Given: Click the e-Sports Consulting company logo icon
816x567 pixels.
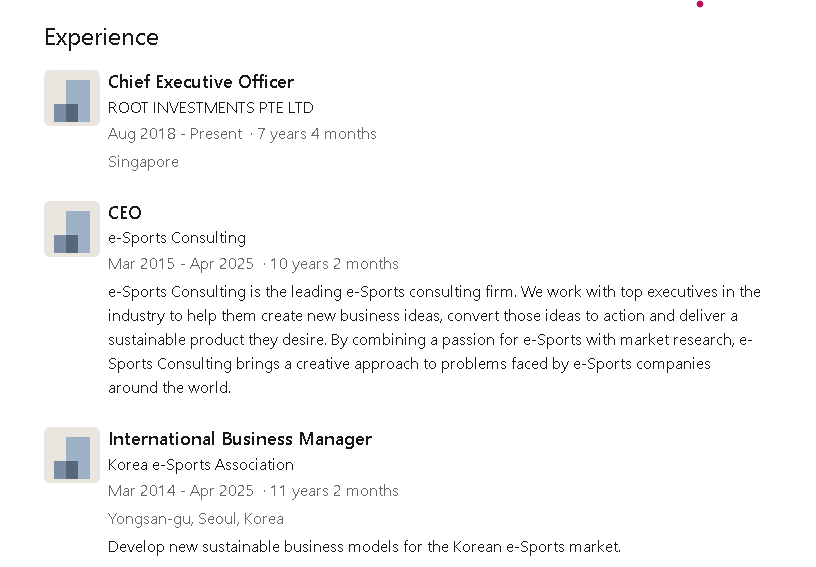Looking at the screenshot, I should (x=72, y=229).
